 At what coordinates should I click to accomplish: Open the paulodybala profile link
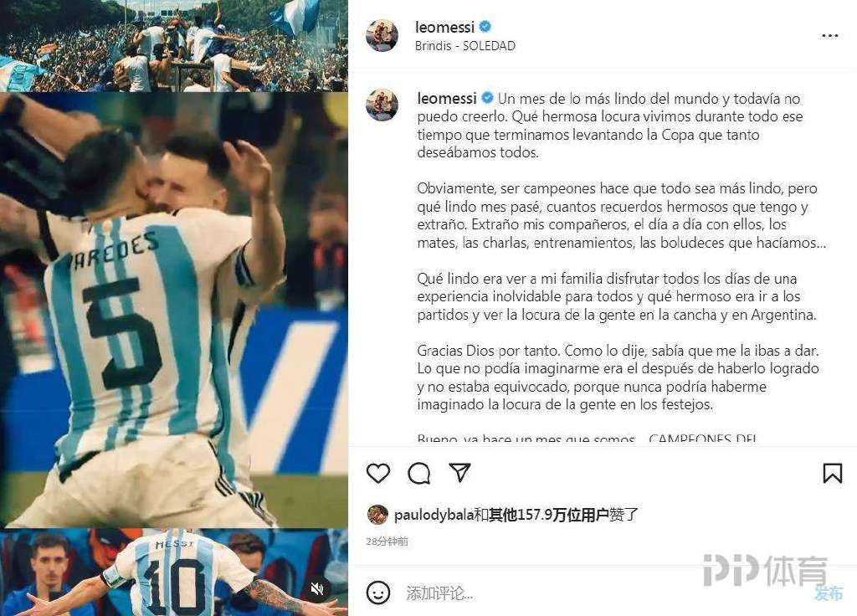click(434, 515)
